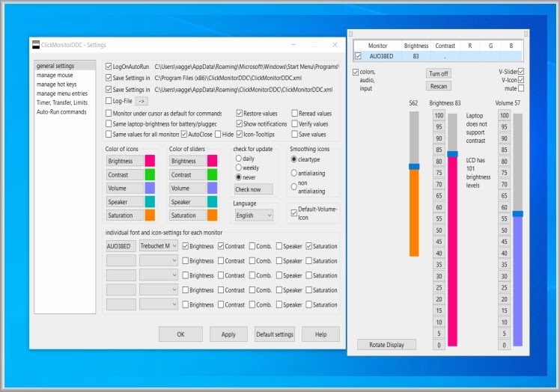Viewport: 560px width, 392px height.
Task: Select never for update check
Action: point(239,177)
